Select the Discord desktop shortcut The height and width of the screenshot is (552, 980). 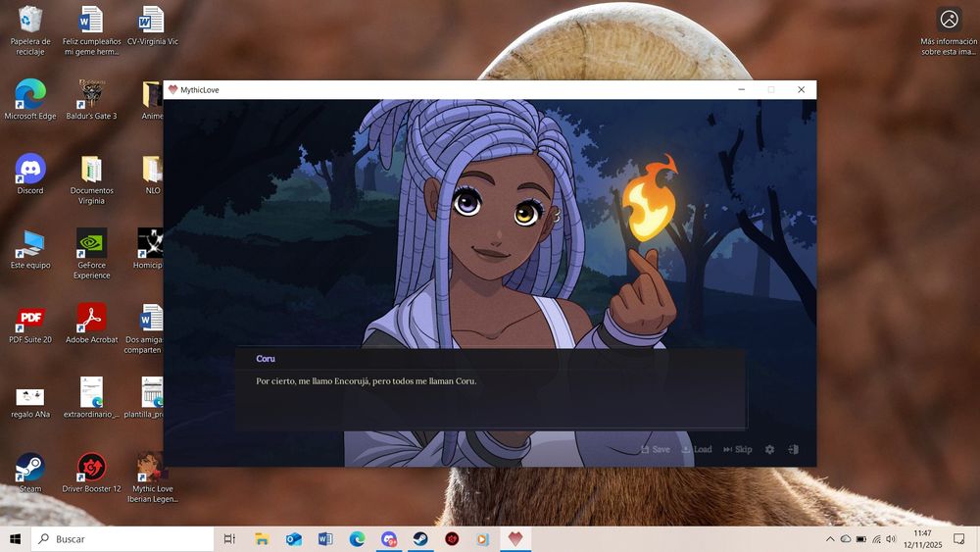click(30, 175)
